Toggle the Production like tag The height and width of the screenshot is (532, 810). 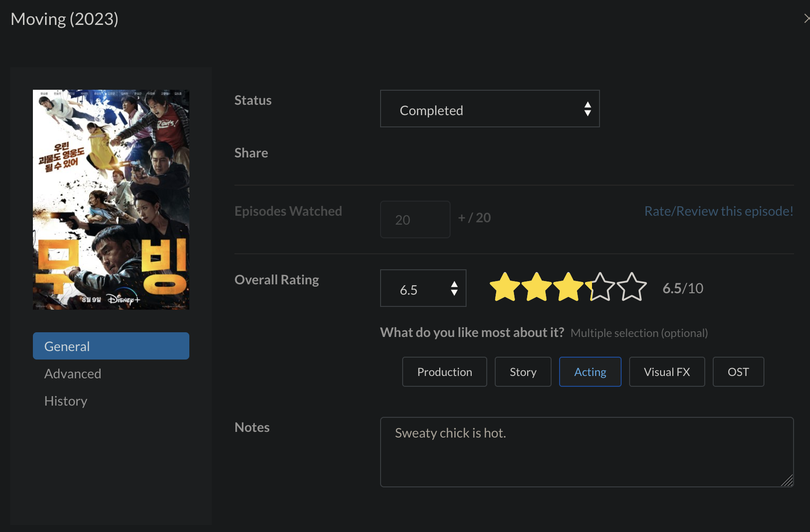point(444,372)
